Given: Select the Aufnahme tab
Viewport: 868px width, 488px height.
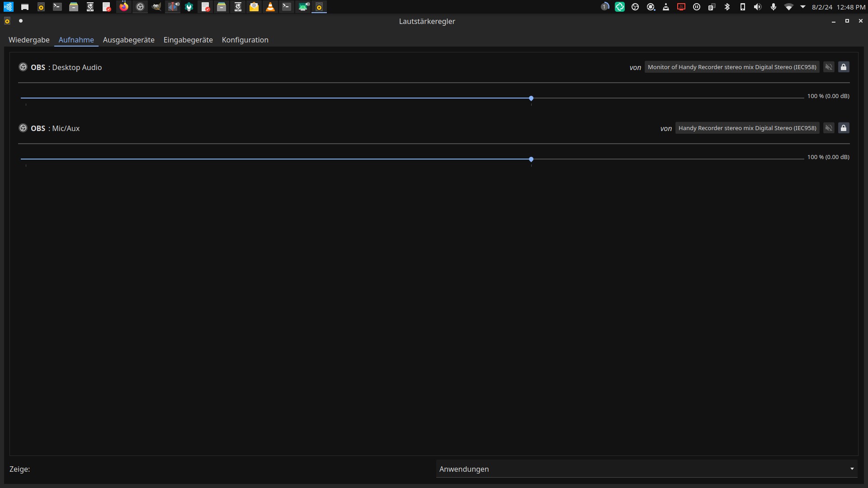Looking at the screenshot, I should point(76,40).
